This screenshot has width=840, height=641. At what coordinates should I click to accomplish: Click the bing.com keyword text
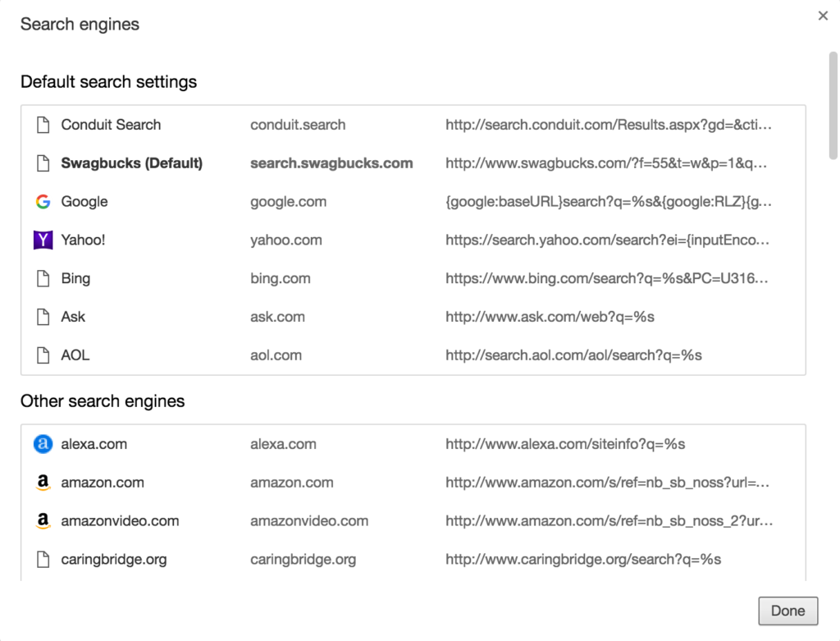click(280, 279)
